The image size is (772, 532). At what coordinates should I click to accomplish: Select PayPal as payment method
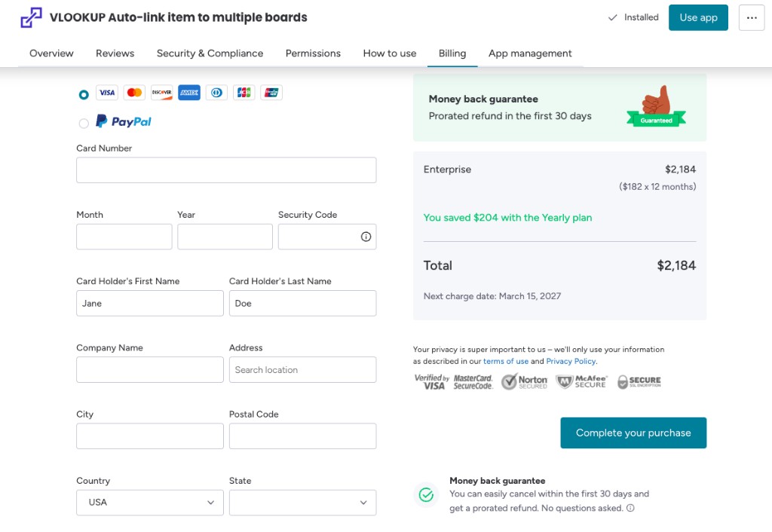point(84,123)
